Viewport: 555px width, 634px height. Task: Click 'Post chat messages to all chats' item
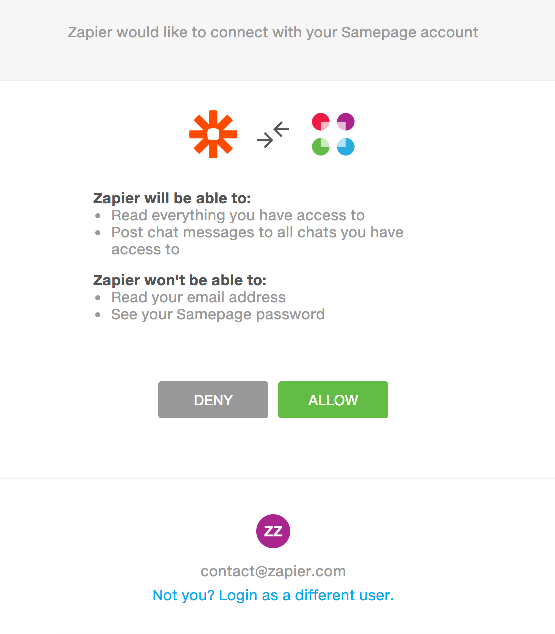pyautogui.click(x=257, y=241)
